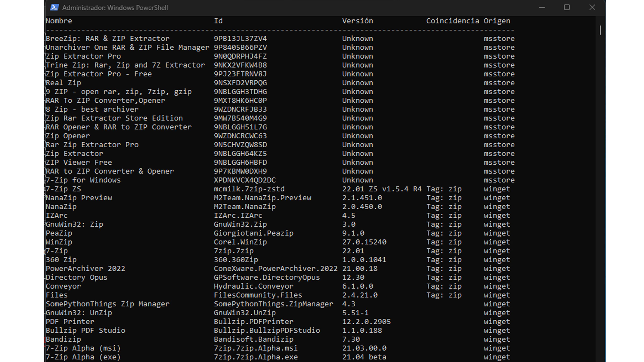The image size is (644, 362).
Task: Click version 12.2.0.2905
Action: (x=366, y=322)
